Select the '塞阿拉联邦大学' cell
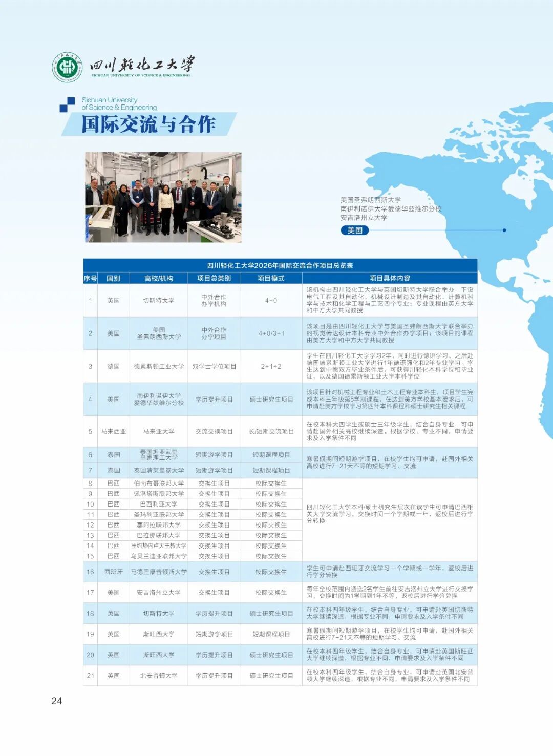The image size is (553, 756). click(x=159, y=525)
